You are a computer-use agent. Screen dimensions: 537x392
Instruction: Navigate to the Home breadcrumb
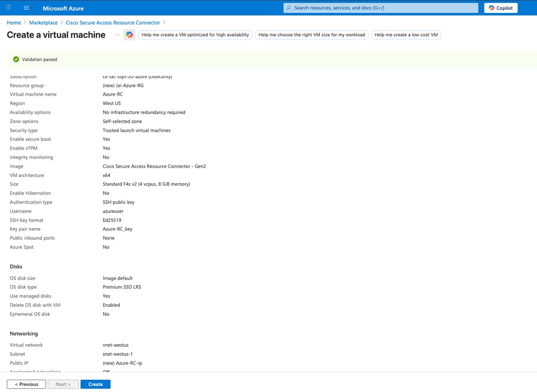tap(13, 23)
